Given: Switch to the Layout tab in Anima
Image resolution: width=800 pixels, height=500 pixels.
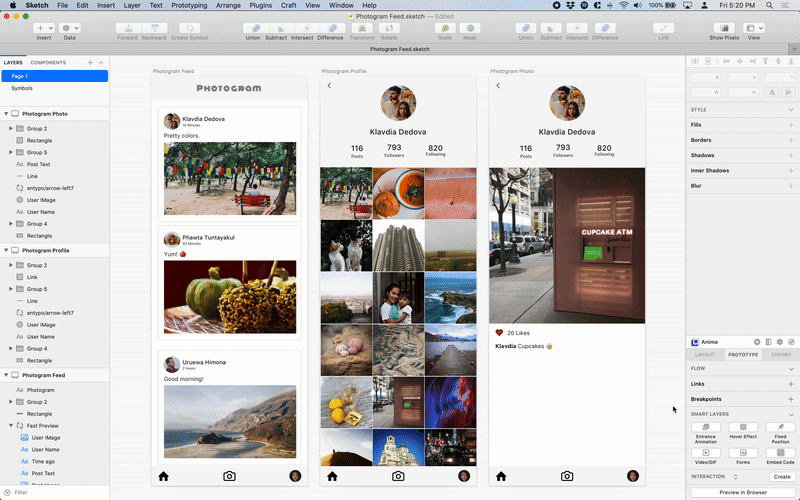Looking at the screenshot, I should pos(705,355).
